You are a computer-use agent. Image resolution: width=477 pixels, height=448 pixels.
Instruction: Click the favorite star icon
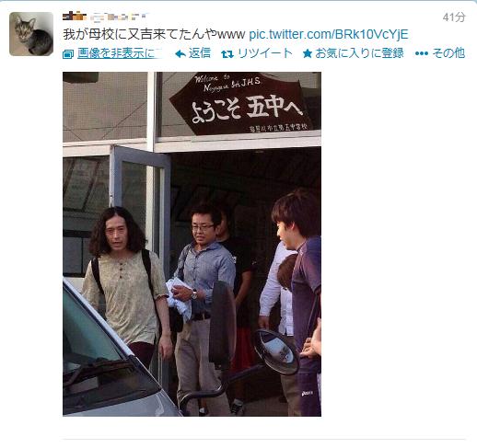(308, 54)
